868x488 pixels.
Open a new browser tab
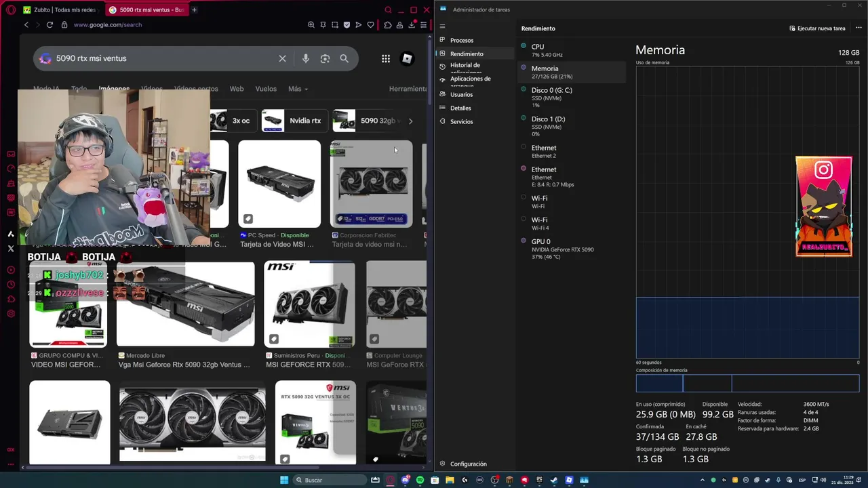click(x=194, y=10)
